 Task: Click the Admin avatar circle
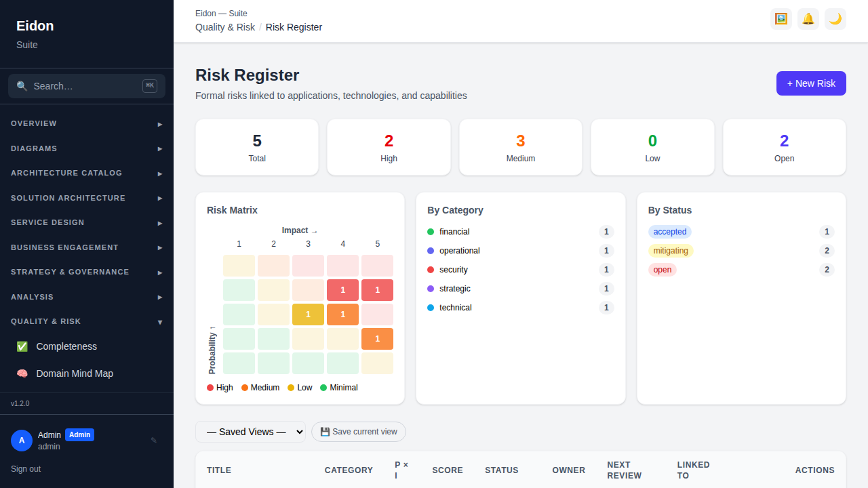coord(22,441)
